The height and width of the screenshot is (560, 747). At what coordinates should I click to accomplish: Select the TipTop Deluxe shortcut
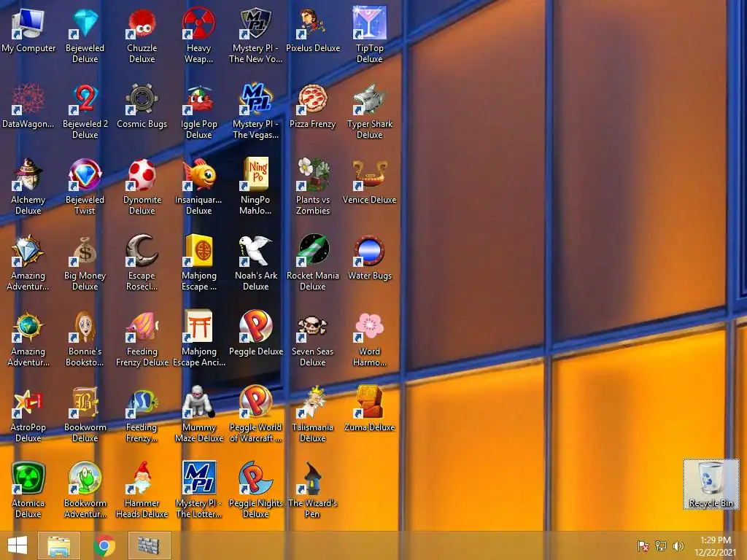(x=369, y=35)
